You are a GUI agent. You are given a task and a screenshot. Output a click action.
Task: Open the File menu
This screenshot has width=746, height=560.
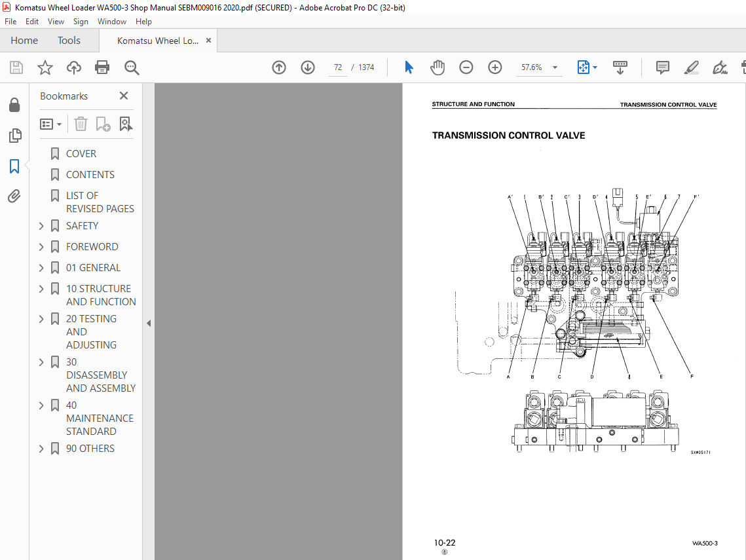pos(10,22)
